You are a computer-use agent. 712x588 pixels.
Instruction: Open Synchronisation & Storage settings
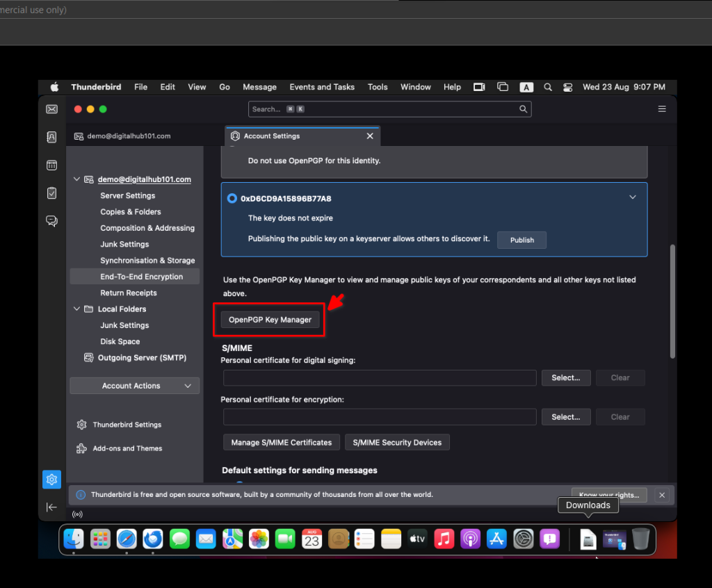coord(147,261)
